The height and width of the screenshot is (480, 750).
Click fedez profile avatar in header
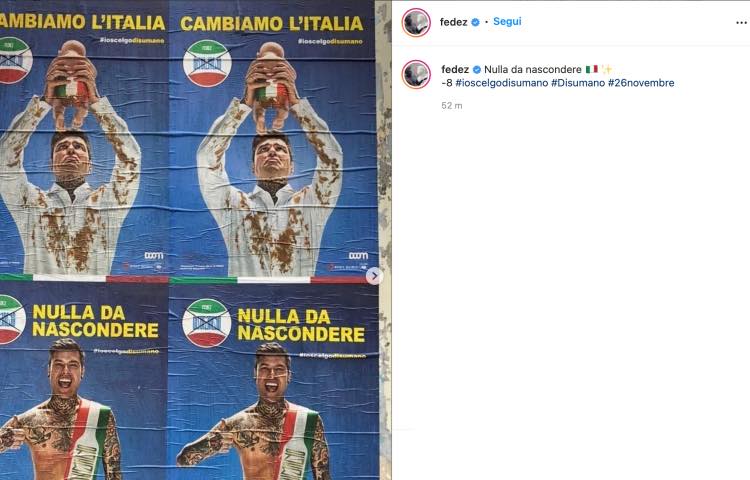(x=416, y=22)
